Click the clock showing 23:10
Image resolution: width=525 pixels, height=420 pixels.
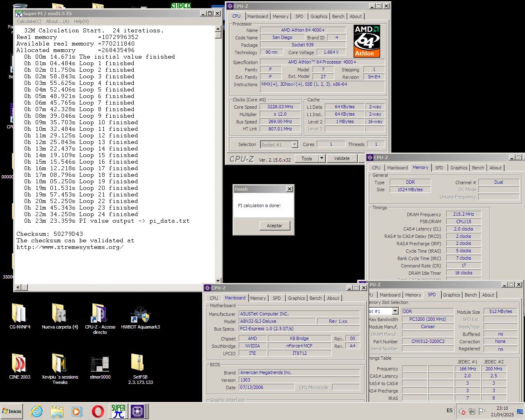(502, 408)
